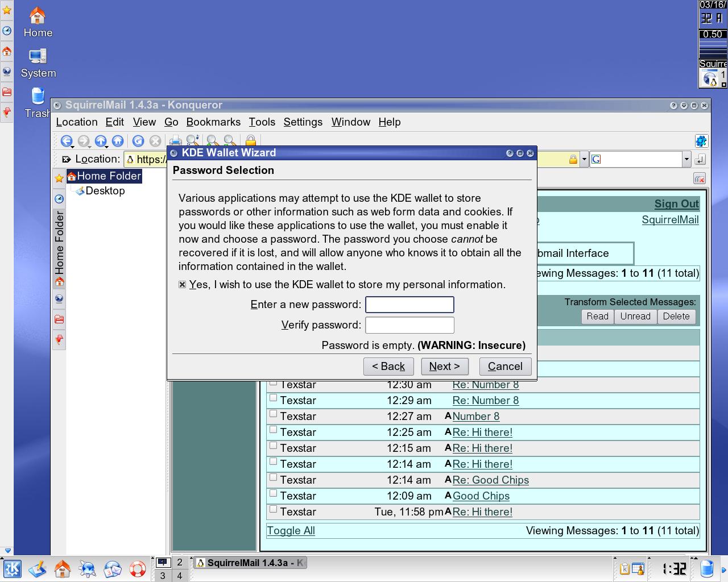
Task: Open the SquirrelMail link under Sign Out
Action: (x=670, y=220)
